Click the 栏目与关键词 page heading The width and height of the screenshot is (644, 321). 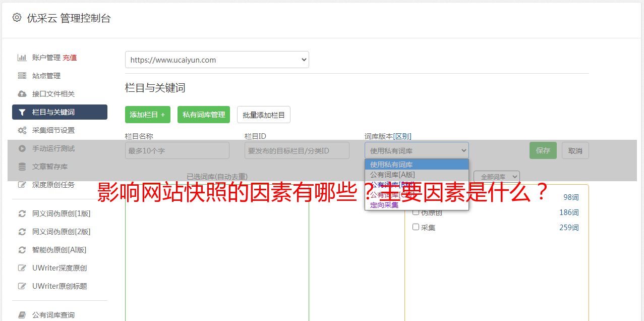coord(155,88)
